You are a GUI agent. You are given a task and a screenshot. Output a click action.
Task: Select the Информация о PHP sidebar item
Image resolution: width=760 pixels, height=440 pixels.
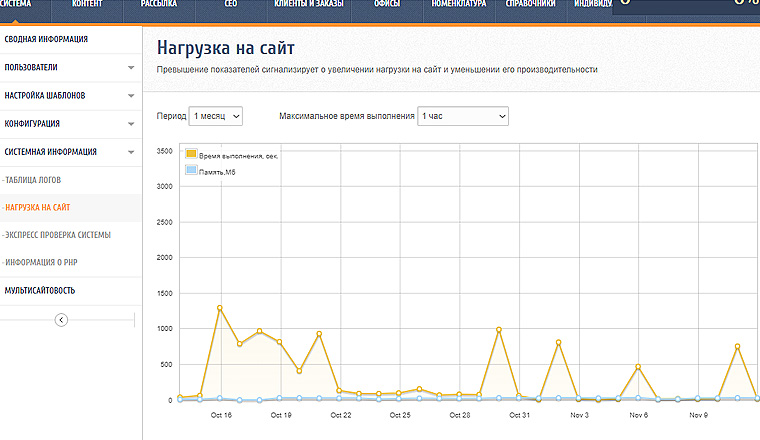click(43, 262)
